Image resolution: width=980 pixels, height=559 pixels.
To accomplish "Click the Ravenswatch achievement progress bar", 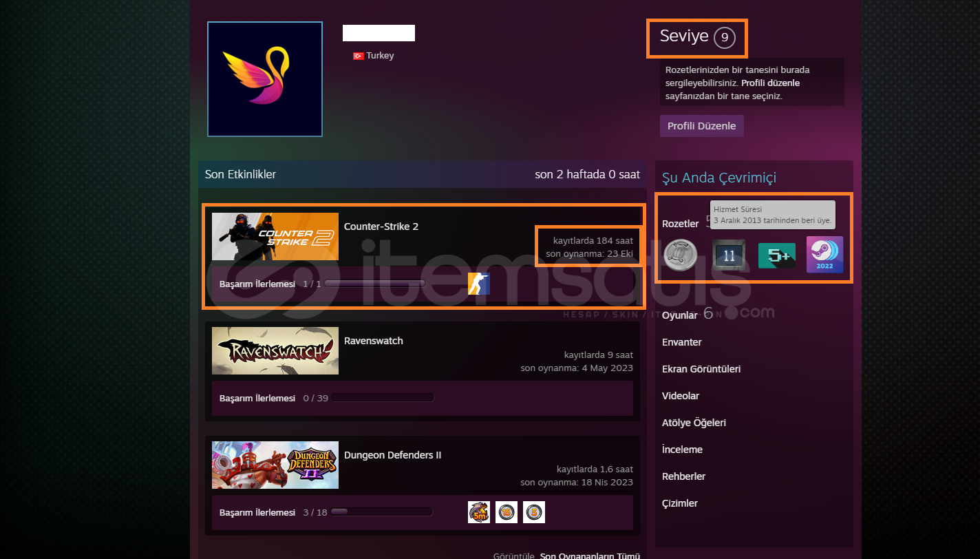I will click(x=383, y=397).
